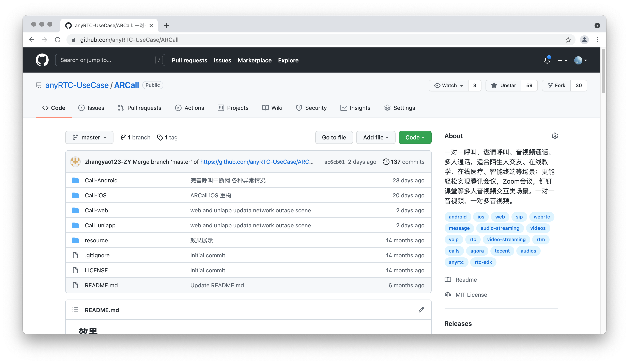Click the Go to file button
Screen dimensions: 629x364
(x=334, y=137)
